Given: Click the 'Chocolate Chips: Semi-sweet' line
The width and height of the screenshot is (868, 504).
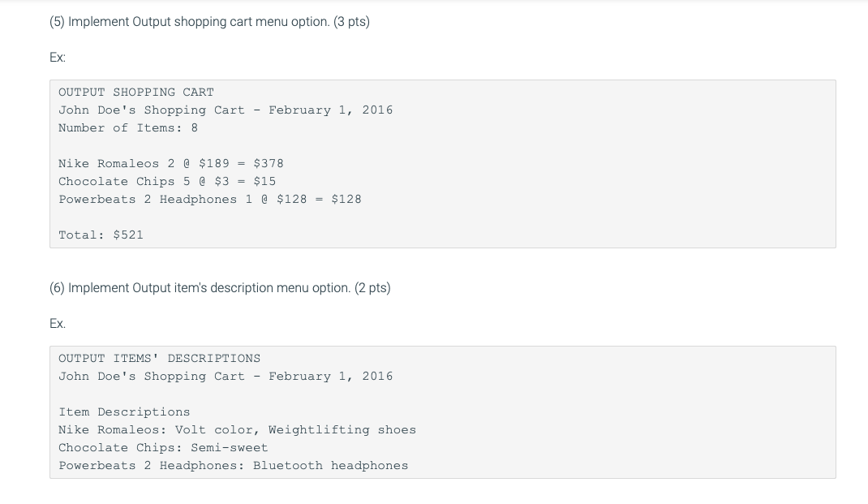Looking at the screenshot, I should point(163,448).
